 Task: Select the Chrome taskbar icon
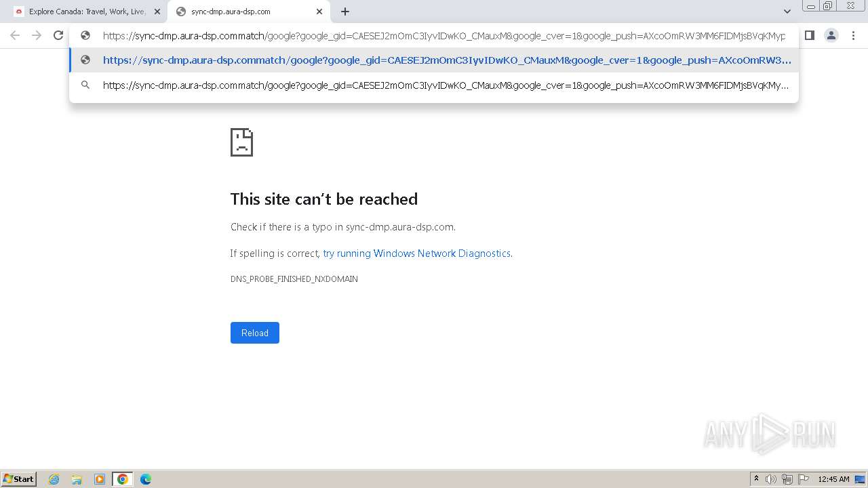pos(123,479)
